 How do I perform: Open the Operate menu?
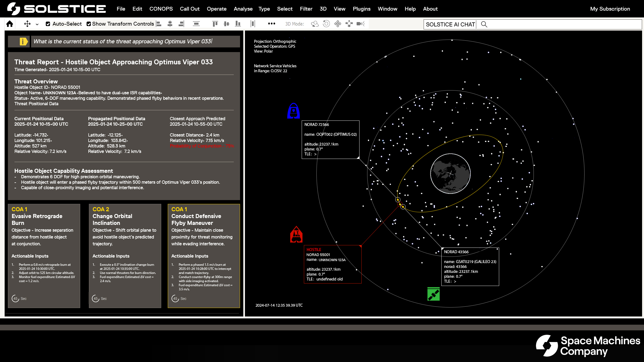pos(217,9)
